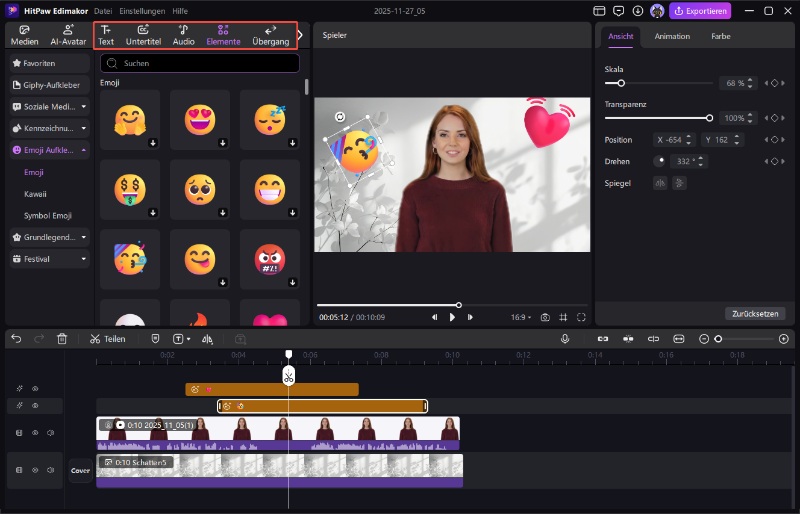
Task: Open the 16:9 aspect ratio dropdown
Action: coord(521,317)
